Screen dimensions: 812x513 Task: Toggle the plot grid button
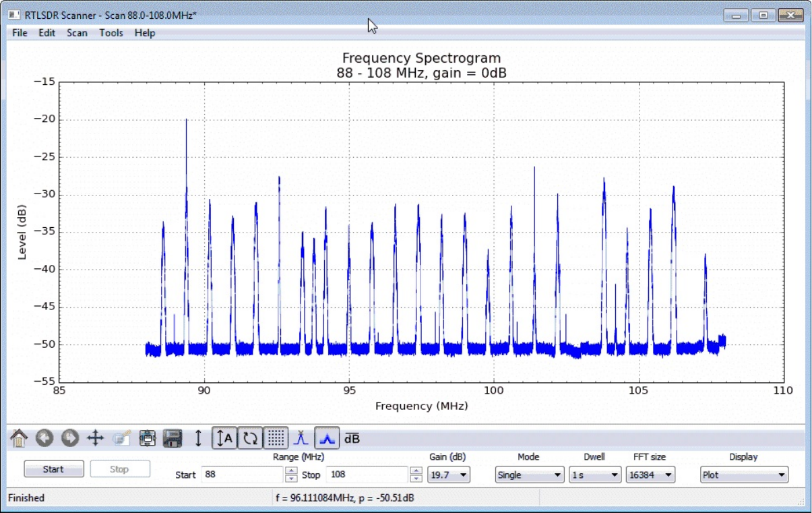[x=276, y=439]
